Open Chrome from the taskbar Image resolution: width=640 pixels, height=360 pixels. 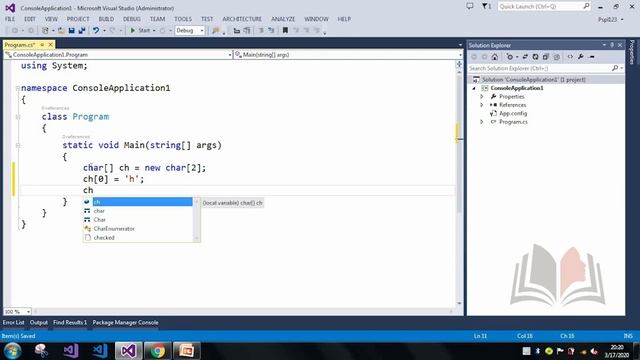pos(158,351)
